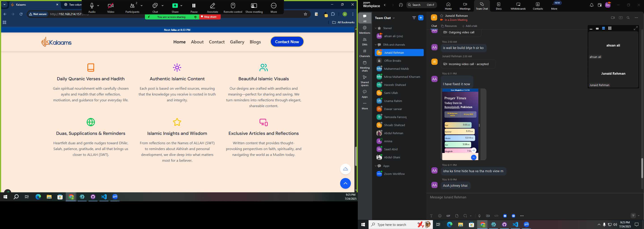The width and height of the screenshot is (644, 229).
Task: Open Chrome Extensions puzzle icon
Action: [x=333, y=14]
